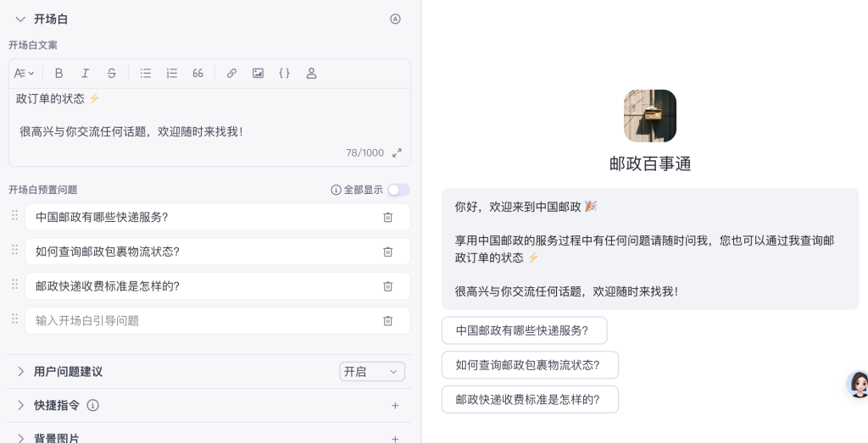Insert an image into the opening text
Viewport: 868px width, 443px height.
point(258,74)
